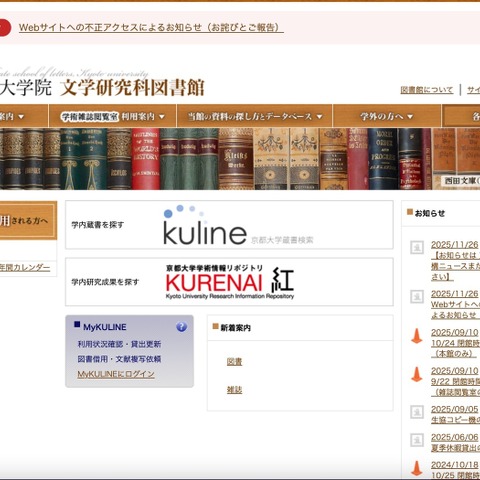The image size is (480, 480).
Task: Open the unauthorized access notice link at top
Action: coord(151,27)
